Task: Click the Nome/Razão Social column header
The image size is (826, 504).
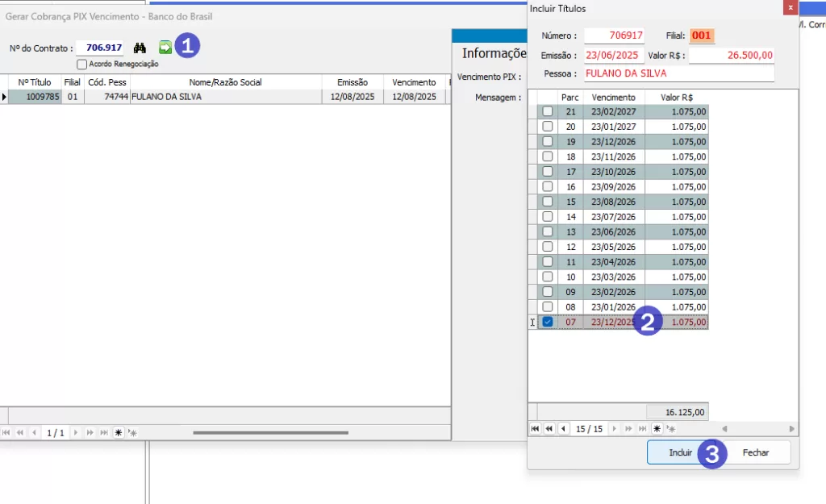Action: [x=225, y=82]
